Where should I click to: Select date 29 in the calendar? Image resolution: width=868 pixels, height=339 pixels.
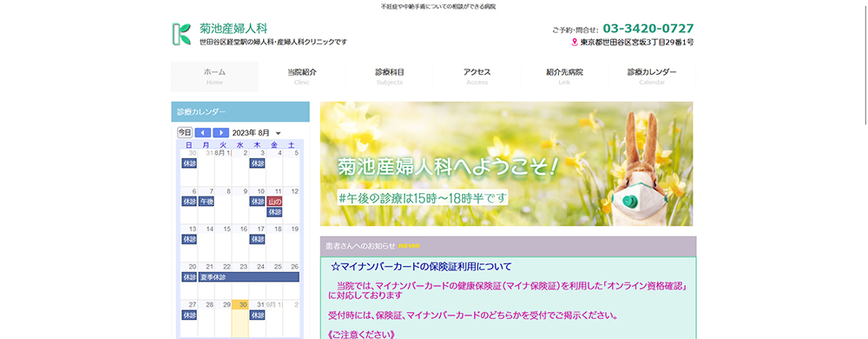(x=227, y=304)
